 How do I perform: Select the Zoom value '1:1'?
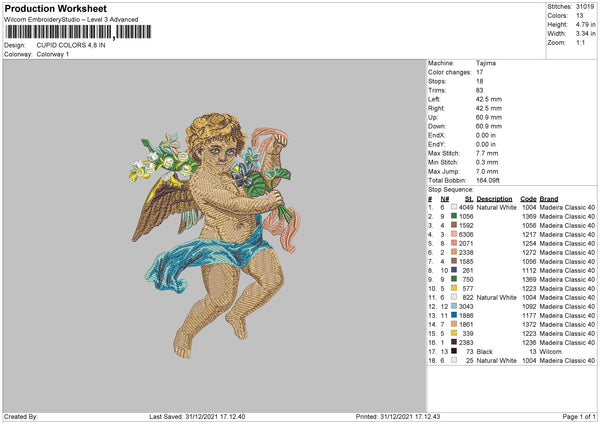point(580,42)
